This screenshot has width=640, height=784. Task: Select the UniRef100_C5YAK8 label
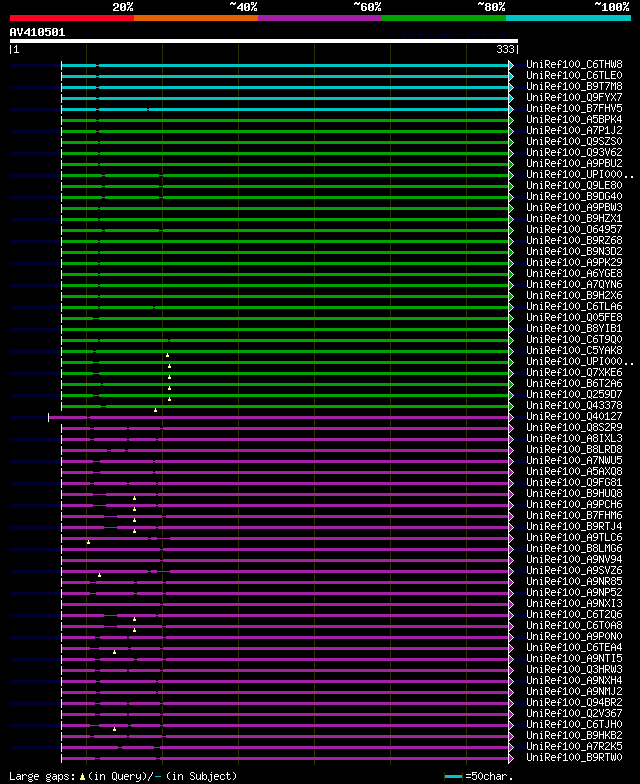click(x=574, y=350)
